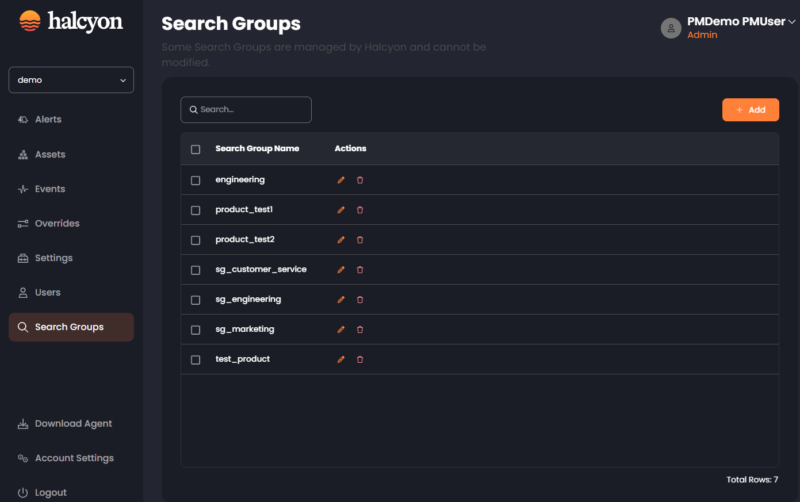Click trash icon for sg_marketing row

tap(360, 329)
